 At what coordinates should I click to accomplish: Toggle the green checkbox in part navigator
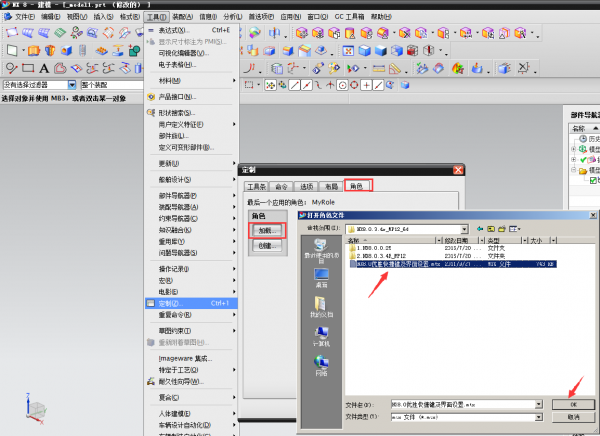(593, 181)
